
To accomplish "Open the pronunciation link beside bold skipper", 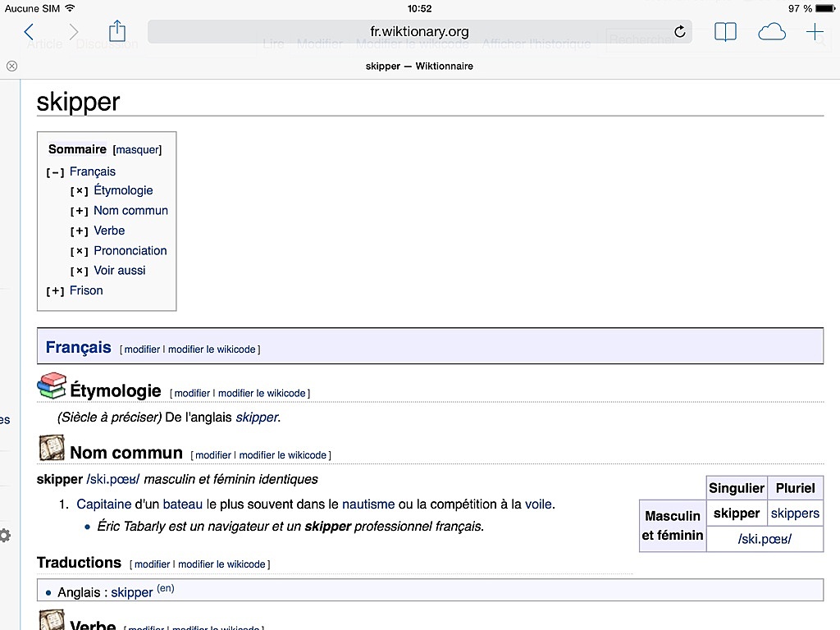I will click(x=113, y=479).
